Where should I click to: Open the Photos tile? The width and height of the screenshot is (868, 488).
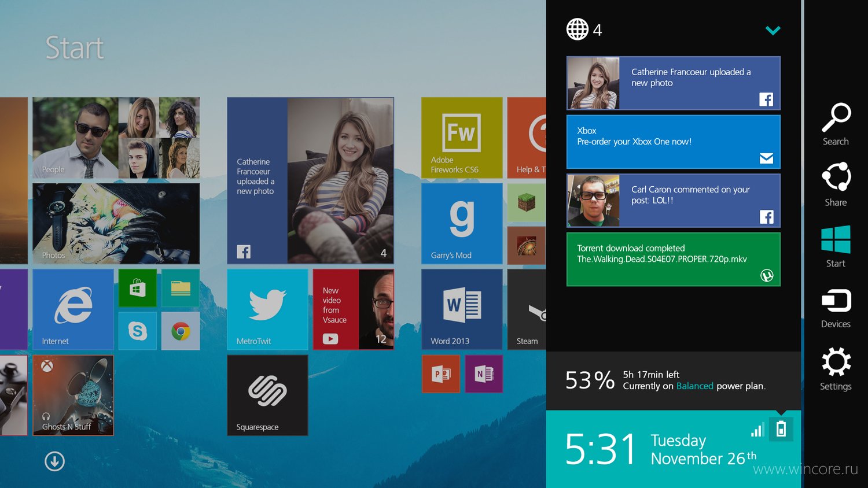tap(116, 224)
